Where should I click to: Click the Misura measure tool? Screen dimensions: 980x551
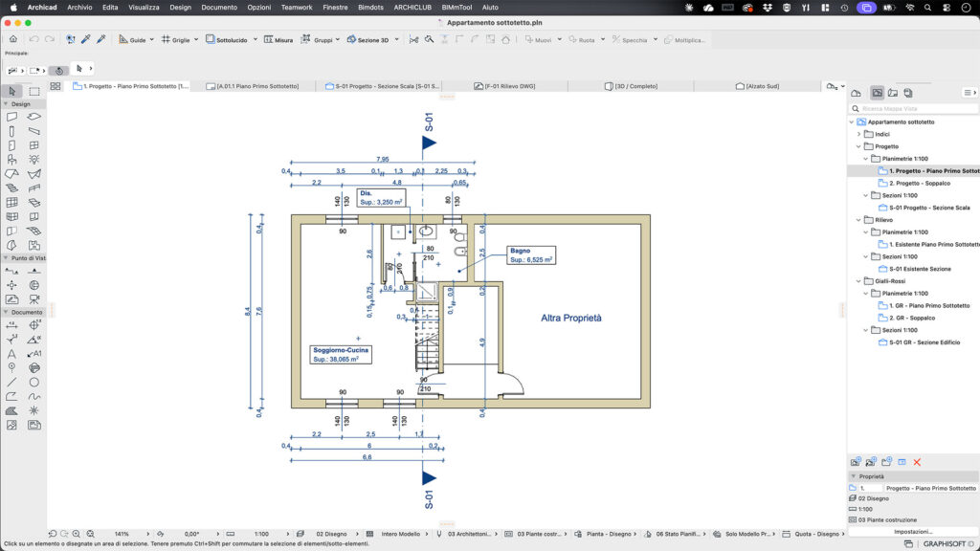[278, 39]
